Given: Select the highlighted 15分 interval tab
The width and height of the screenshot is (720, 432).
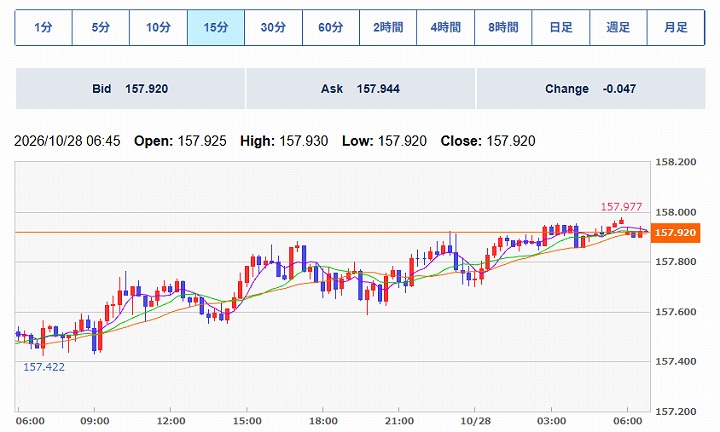Looking at the screenshot, I should 216,28.
